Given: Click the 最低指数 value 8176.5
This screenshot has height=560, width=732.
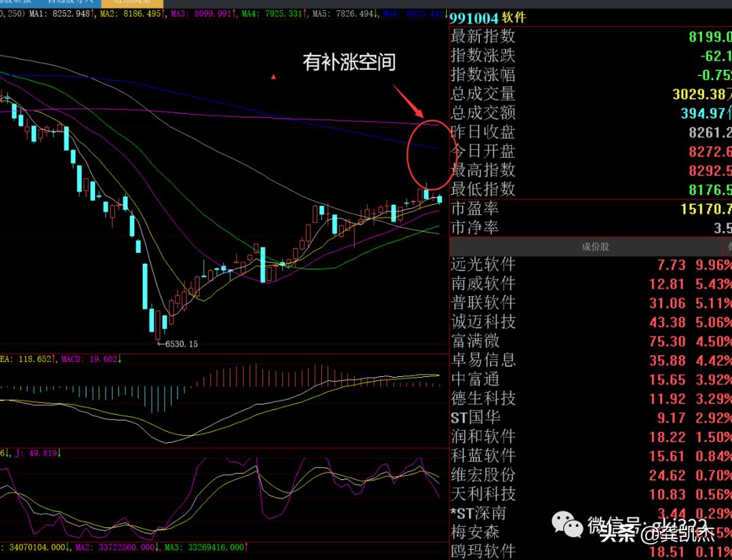Looking at the screenshot, I should 710,190.
